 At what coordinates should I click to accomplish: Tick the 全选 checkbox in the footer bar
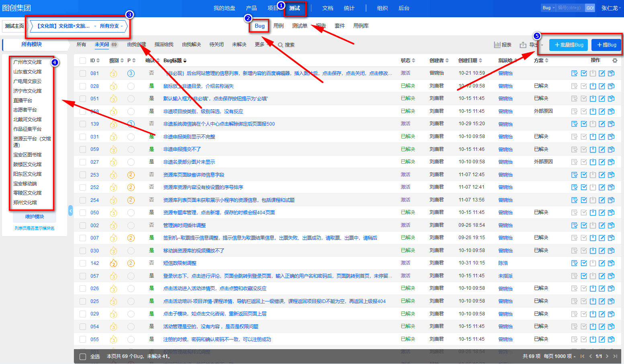[83, 357]
